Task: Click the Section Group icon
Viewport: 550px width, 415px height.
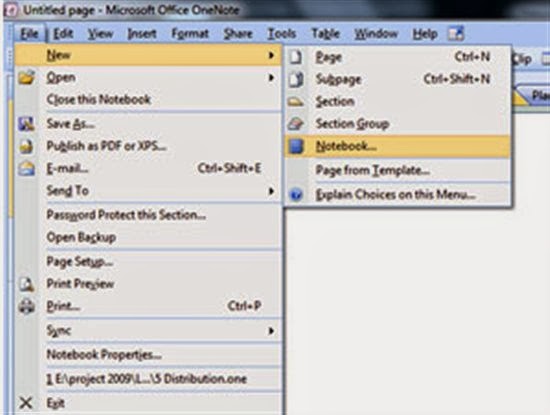Action: (296, 124)
